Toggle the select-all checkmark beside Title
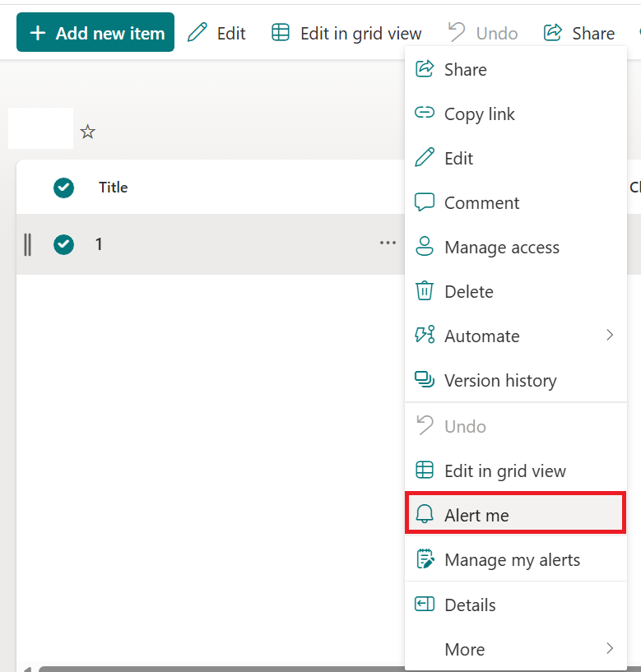This screenshot has width=641, height=672. pyautogui.click(x=63, y=188)
